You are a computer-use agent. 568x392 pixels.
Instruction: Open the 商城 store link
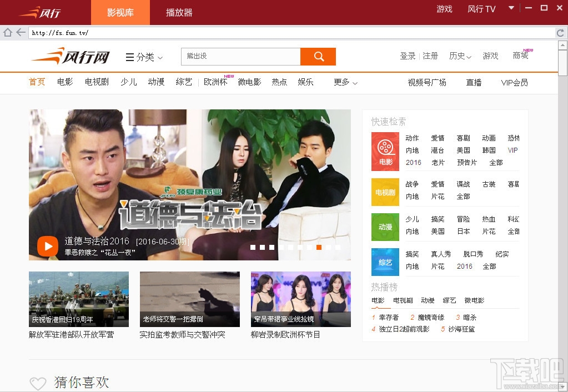(x=521, y=56)
